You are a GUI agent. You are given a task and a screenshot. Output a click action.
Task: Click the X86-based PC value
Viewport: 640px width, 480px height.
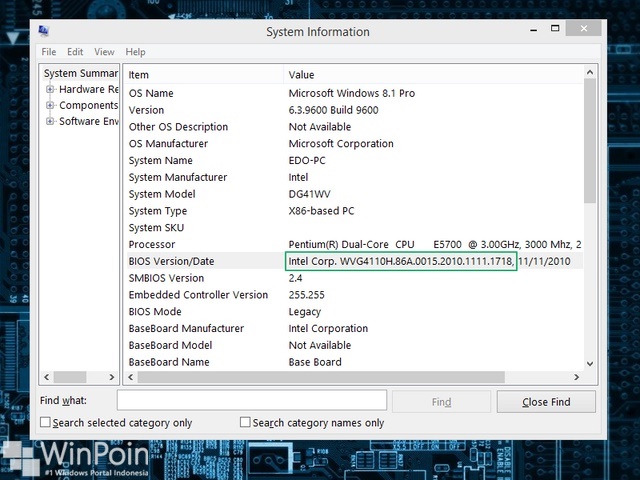coord(321,211)
